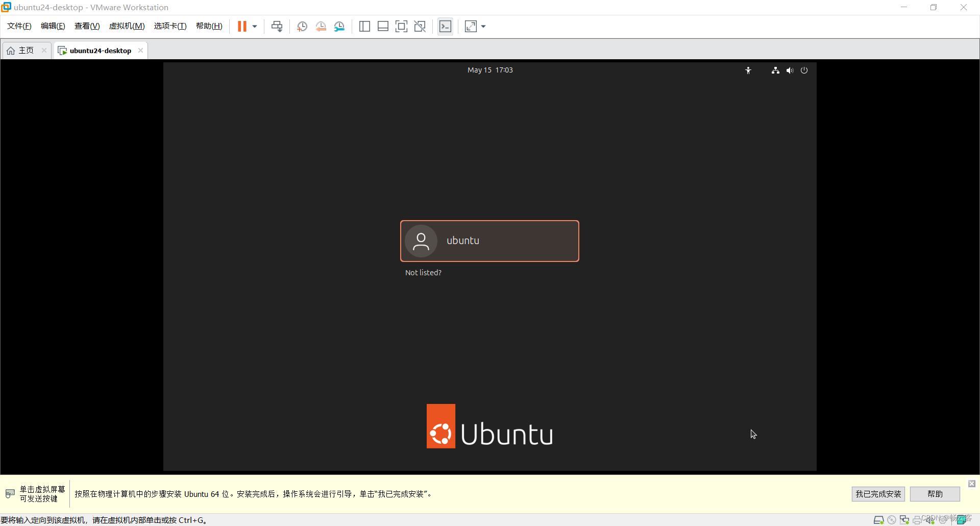Suspend the virtual machine
980x526 pixels.
[242, 26]
